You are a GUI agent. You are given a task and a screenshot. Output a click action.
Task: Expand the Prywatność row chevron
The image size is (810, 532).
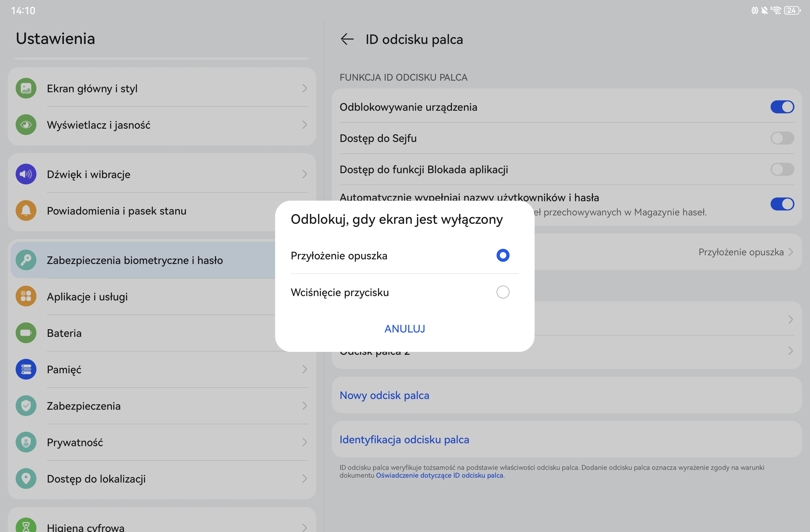(x=304, y=442)
